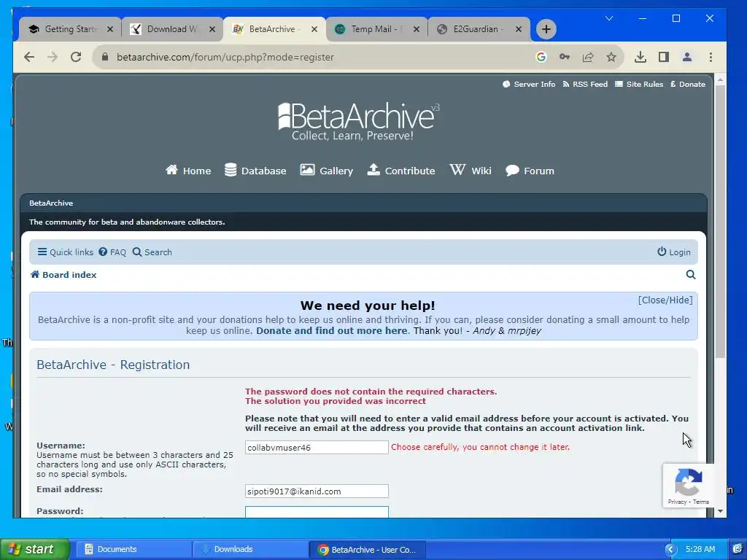Open Donate and find out more here

pos(332,330)
